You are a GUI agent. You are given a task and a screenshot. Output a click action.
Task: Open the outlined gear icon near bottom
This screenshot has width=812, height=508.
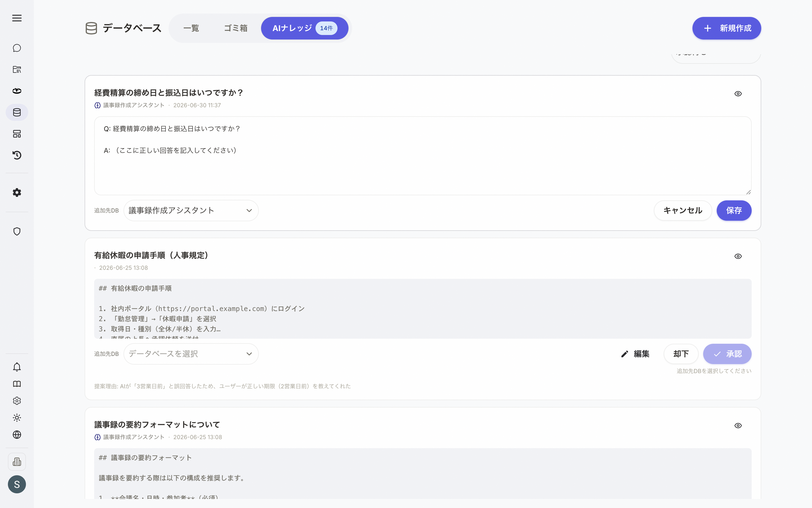17,401
